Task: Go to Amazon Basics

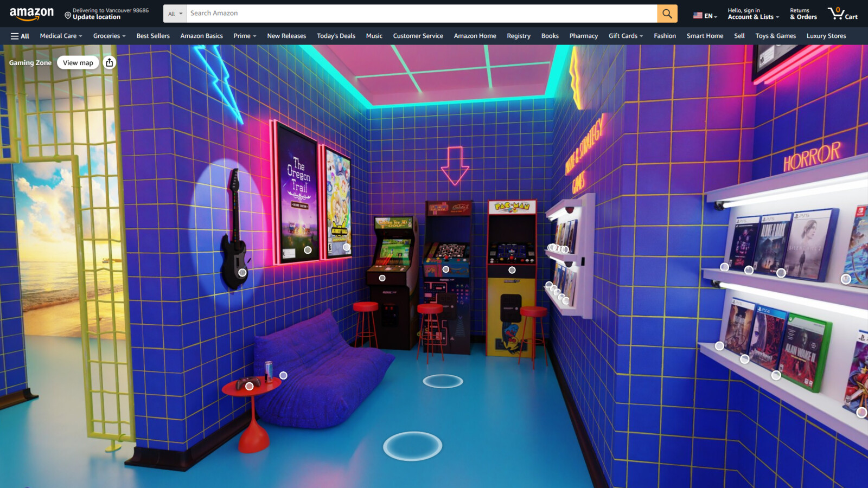Action: [x=201, y=36]
